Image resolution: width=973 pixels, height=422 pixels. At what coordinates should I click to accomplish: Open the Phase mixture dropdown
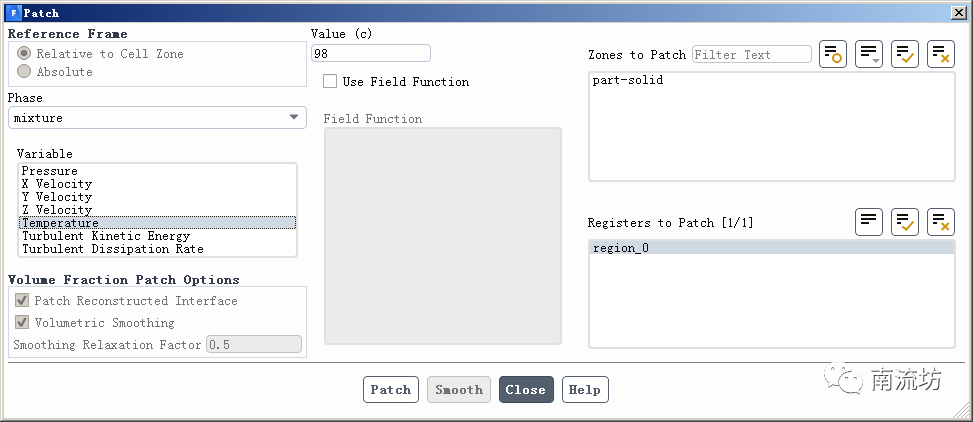(x=157, y=118)
